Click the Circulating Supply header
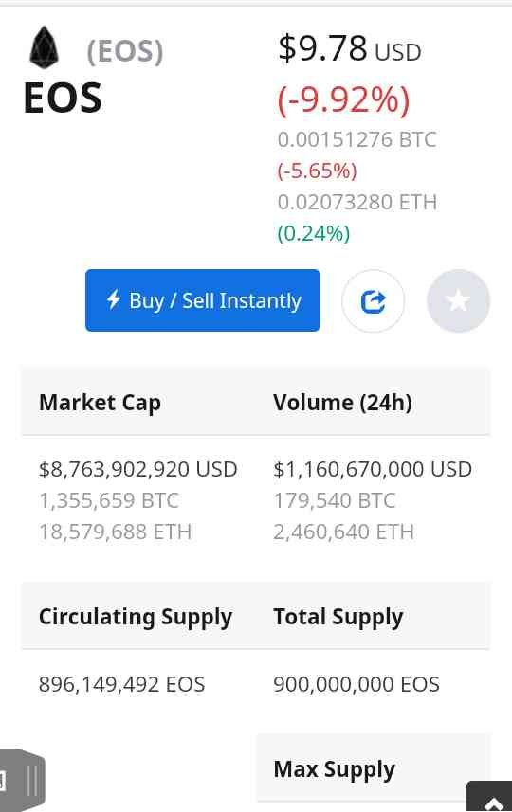The width and height of the screenshot is (512, 812). (136, 617)
